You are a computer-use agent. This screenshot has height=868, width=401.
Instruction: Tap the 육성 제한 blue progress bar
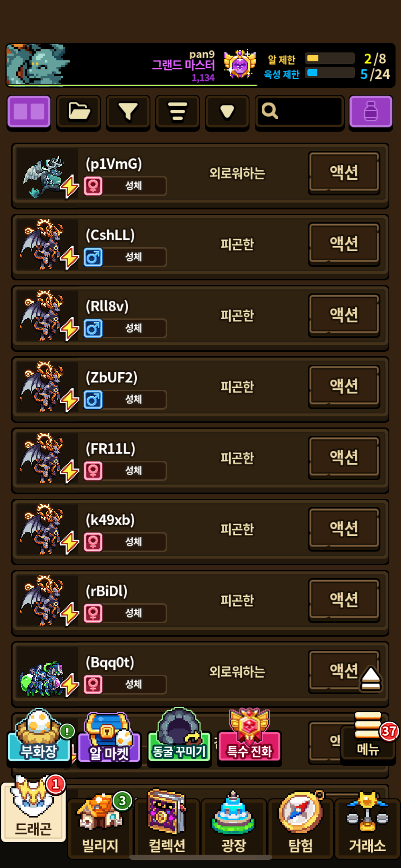330,73
